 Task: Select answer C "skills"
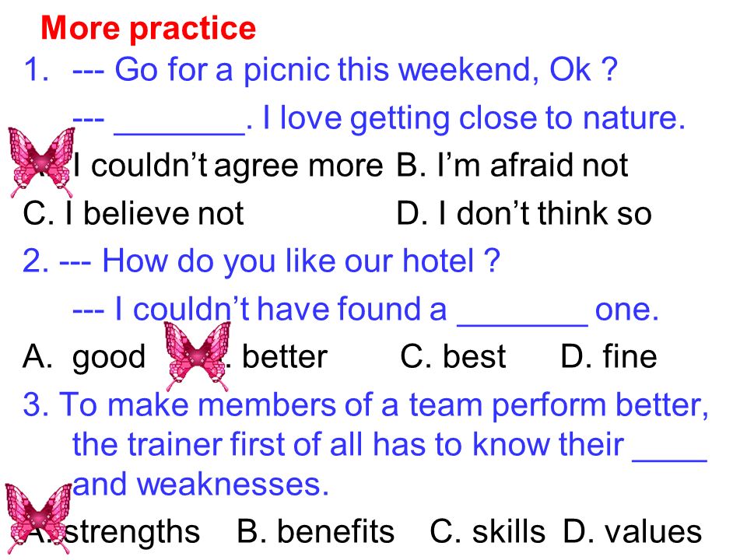[x=487, y=531]
